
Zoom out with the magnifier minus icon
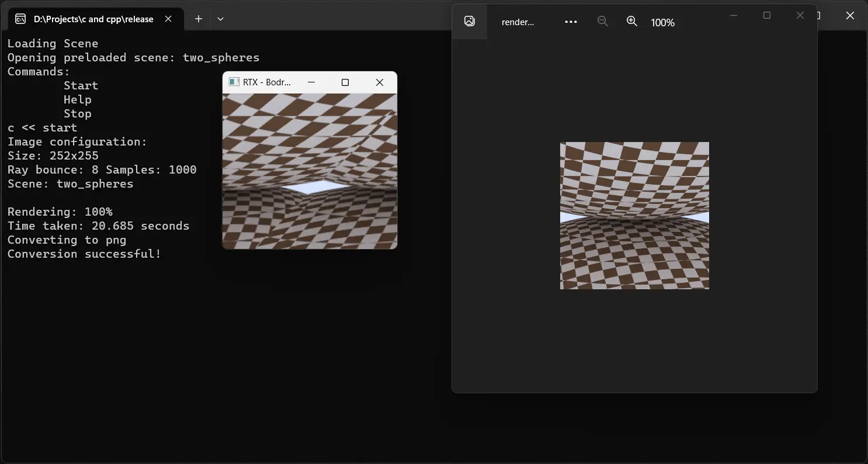(x=602, y=21)
